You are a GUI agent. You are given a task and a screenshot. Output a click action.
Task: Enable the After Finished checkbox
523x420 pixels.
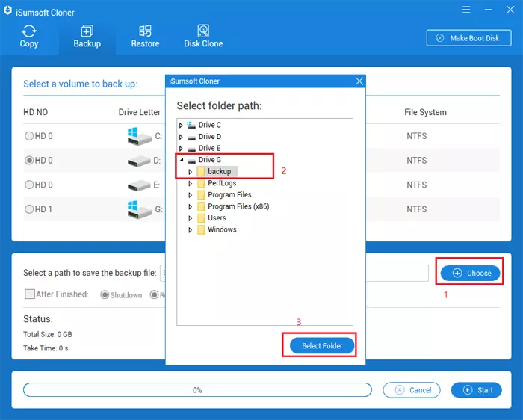click(x=30, y=294)
